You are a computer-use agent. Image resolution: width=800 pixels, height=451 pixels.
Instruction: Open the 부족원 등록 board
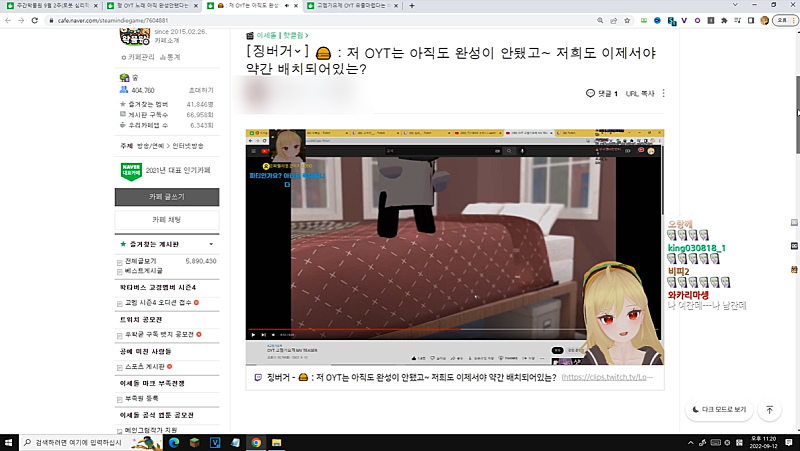coord(141,398)
